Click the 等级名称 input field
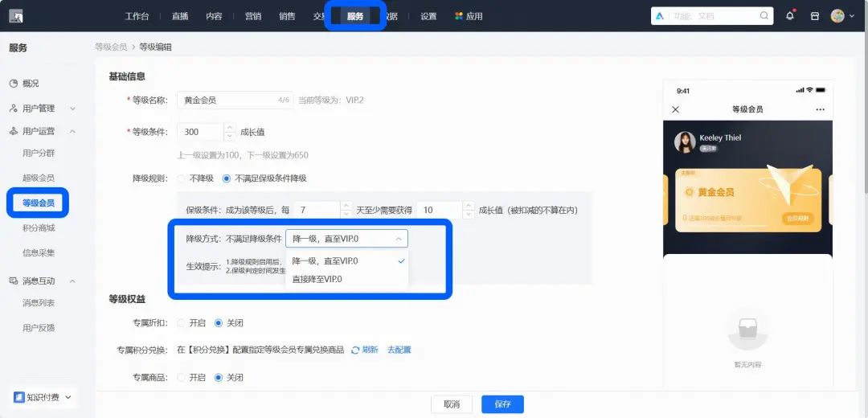The height and width of the screenshot is (418, 868). coord(235,100)
